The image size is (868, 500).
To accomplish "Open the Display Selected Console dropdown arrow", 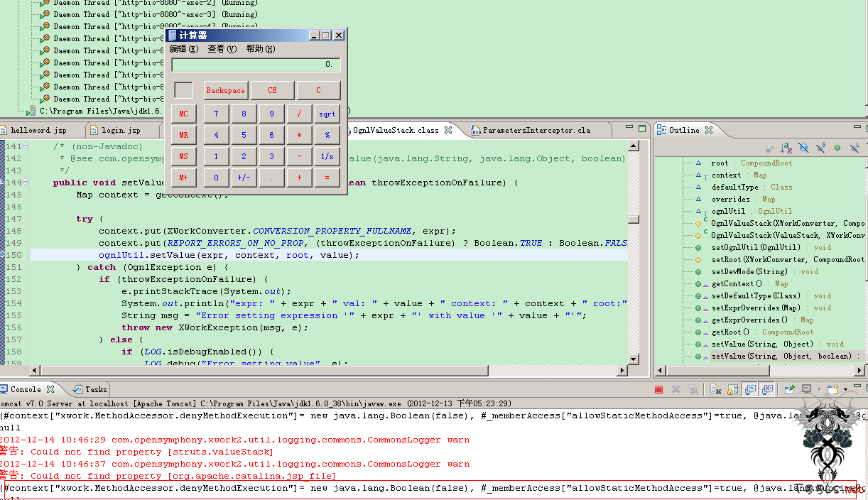I will [819, 390].
